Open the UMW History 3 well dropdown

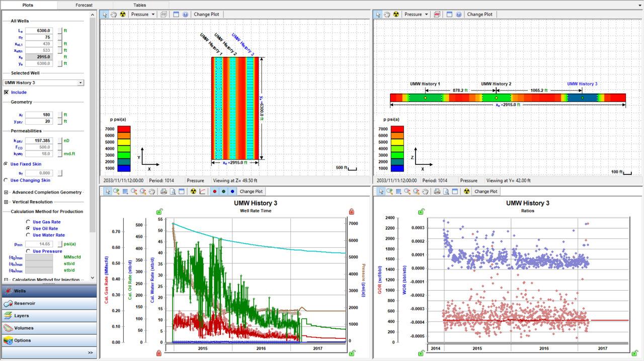(80, 83)
